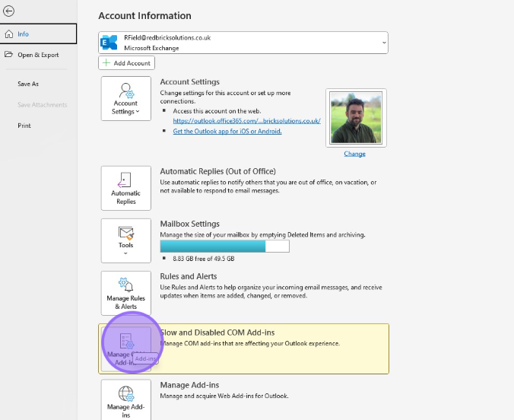Image resolution: width=514 pixels, height=420 pixels.
Task: Open Manage Rules & Alerts
Action: coord(126,293)
